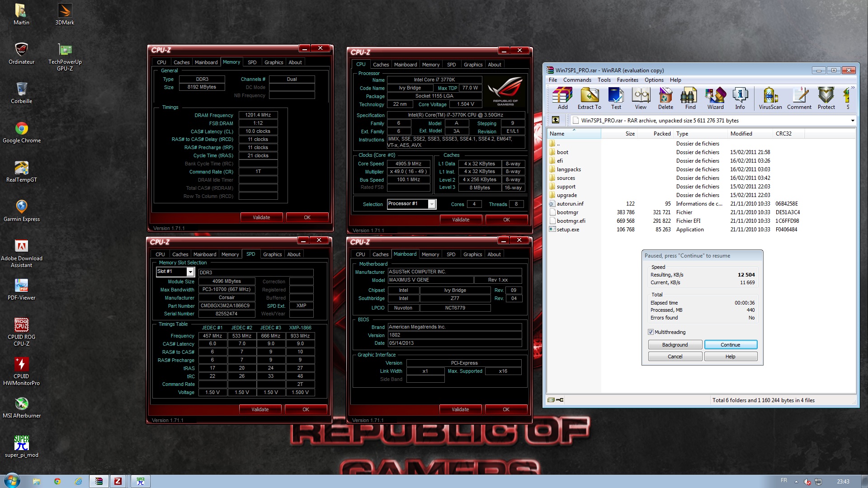Launch CPUID HWMonitorPro desktop icon

point(21,371)
